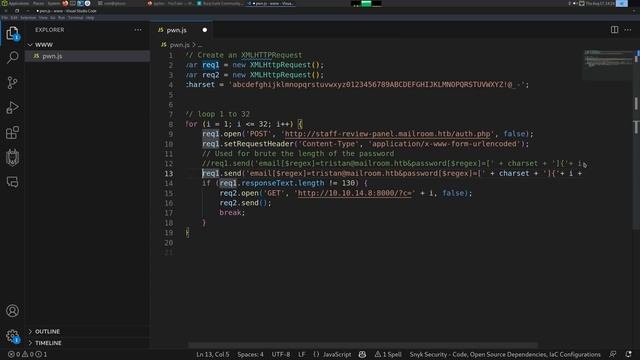Click the editor minimap
This screenshot has width=640, height=360.
(x=608, y=65)
